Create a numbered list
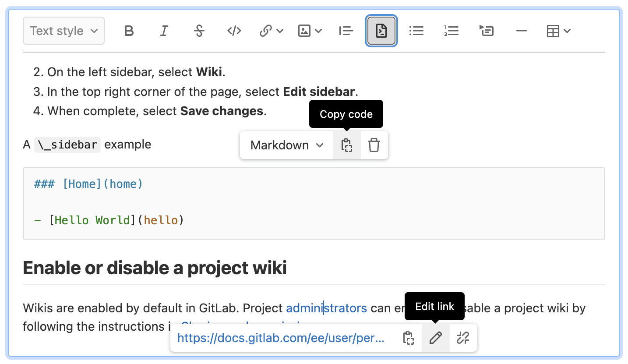This screenshot has height=364, width=628. click(x=451, y=31)
